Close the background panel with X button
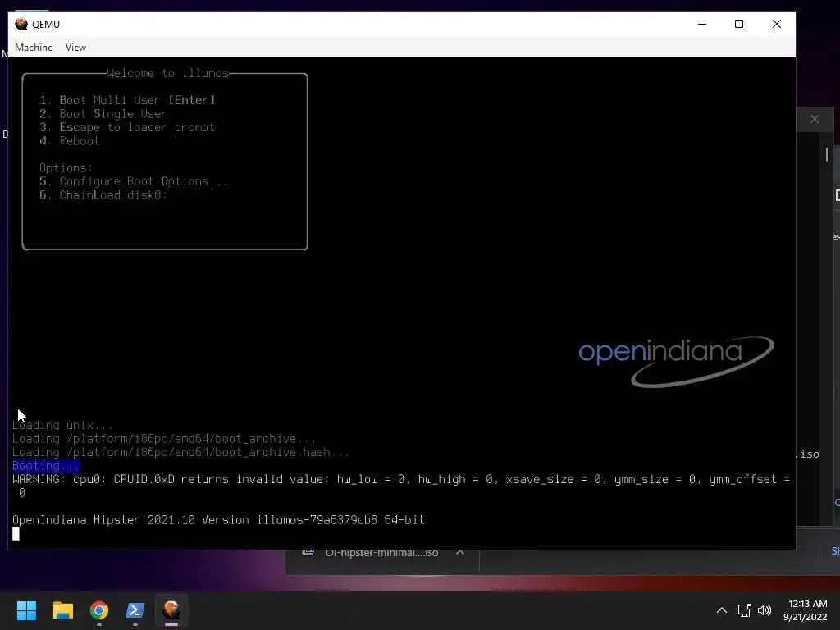The width and height of the screenshot is (840, 630). point(815,119)
